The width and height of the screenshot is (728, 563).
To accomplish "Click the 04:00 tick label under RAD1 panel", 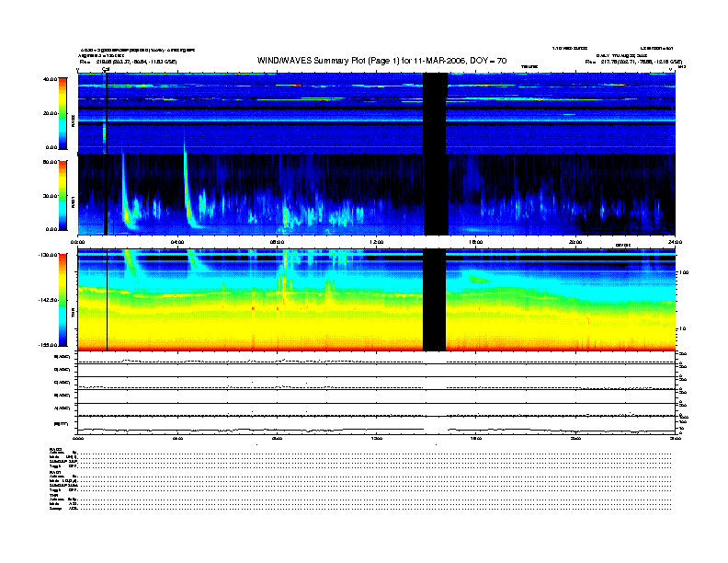I will click(177, 242).
